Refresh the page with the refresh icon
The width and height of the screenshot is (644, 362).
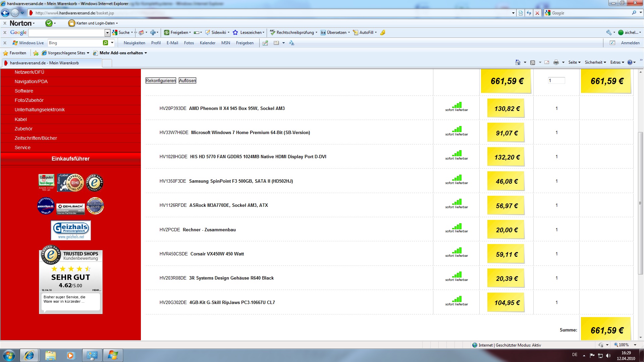[529, 13]
